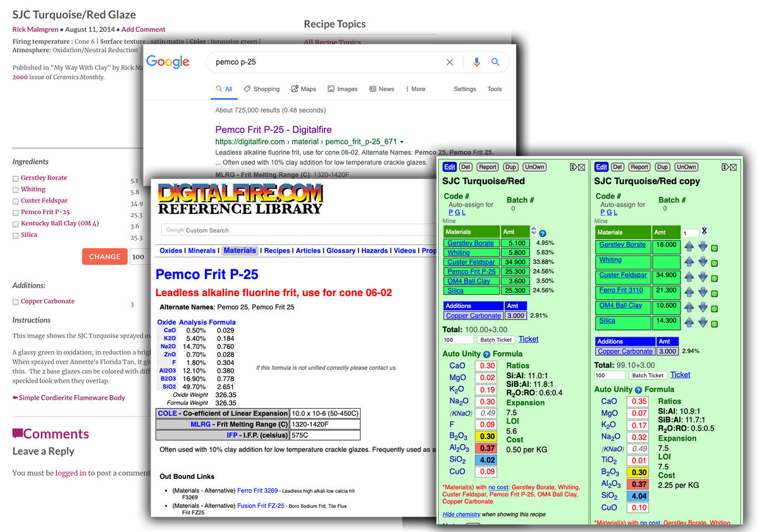Screen dimensions: 759x532
Task: Check the Whiting ingredient checkbox
Action: coord(15,190)
